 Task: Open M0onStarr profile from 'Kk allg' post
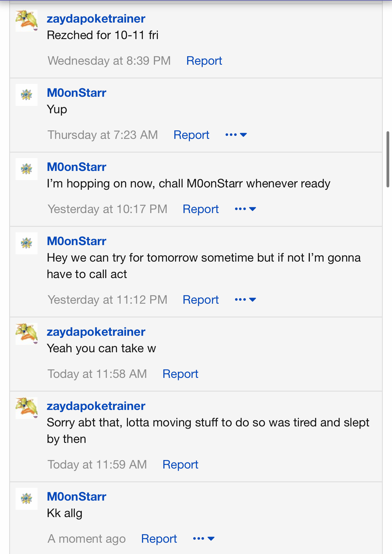[x=76, y=497]
